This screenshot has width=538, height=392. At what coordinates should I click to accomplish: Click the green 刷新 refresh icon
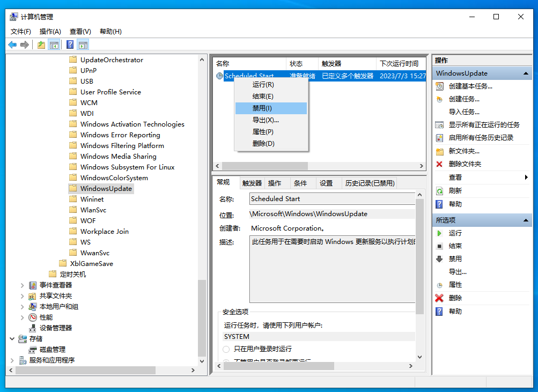click(439, 191)
